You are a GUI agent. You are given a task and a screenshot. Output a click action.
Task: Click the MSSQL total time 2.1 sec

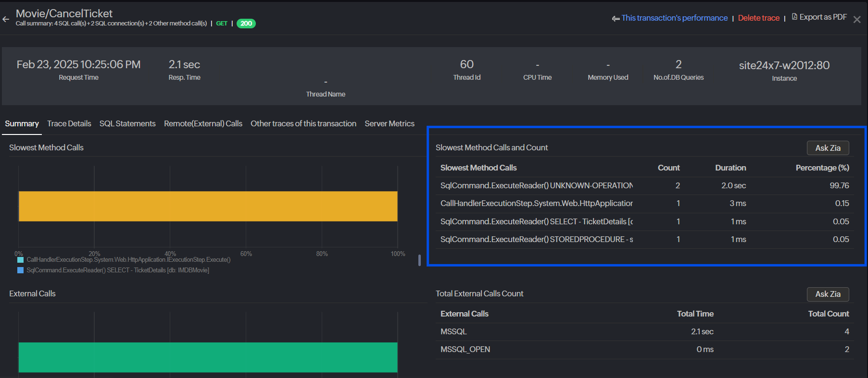[x=702, y=331]
